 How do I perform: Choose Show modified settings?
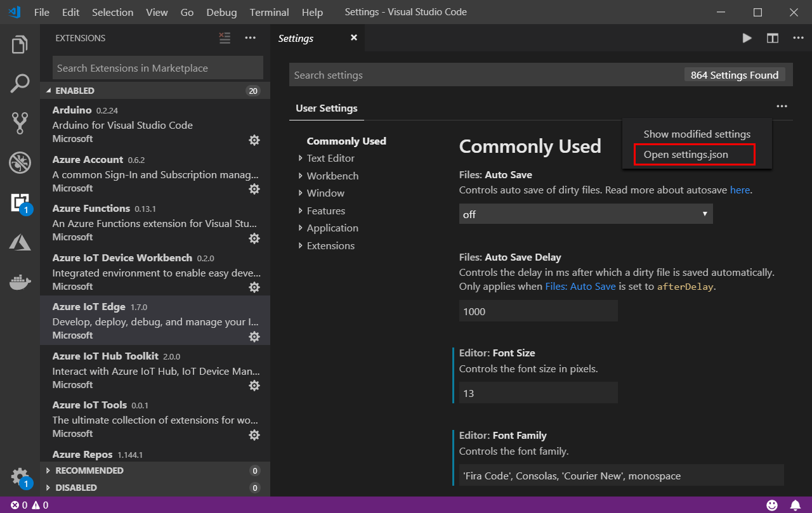697,134
